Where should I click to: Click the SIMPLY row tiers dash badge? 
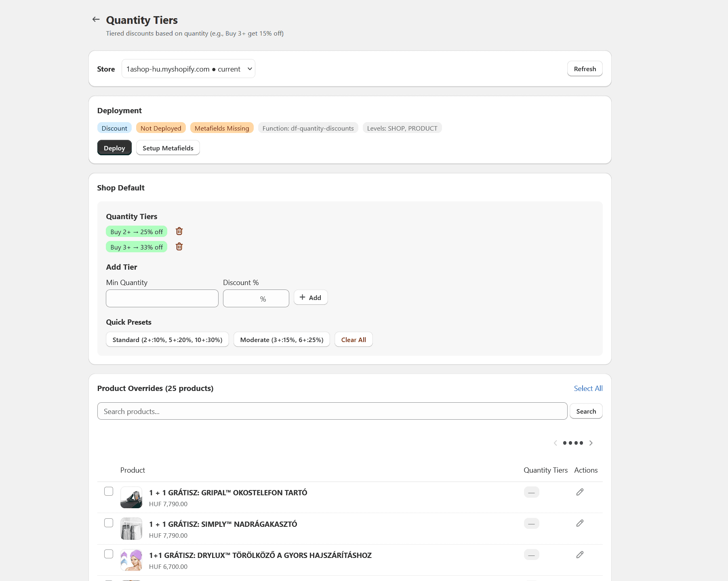pyautogui.click(x=531, y=524)
